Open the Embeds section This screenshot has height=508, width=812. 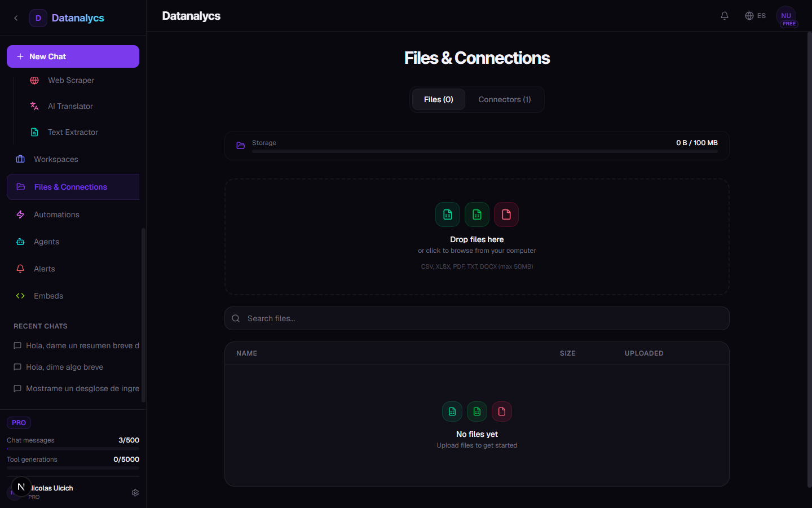(x=48, y=296)
